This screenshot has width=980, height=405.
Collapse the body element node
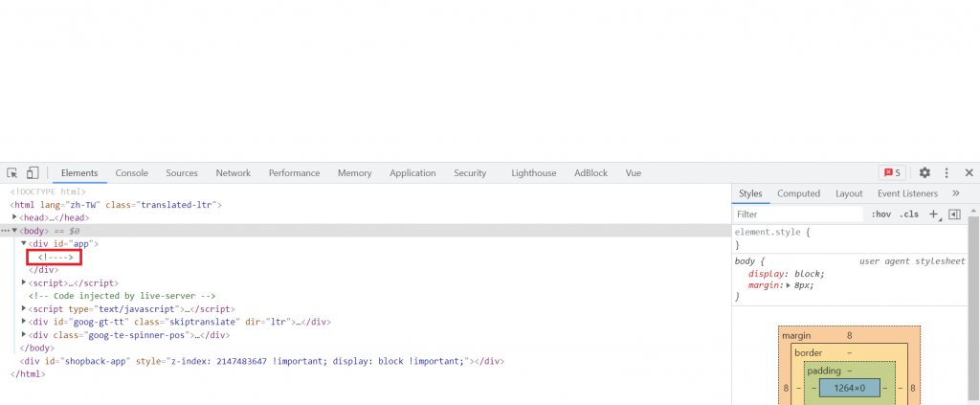click(x=14, y=231)
